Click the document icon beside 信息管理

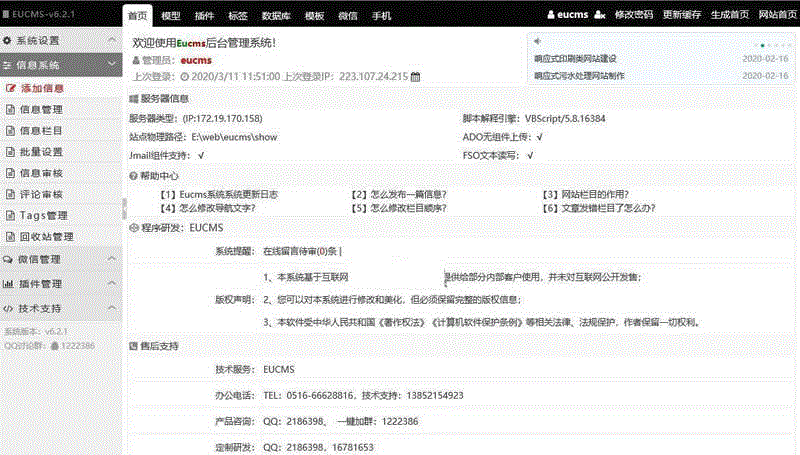click(10, 110)
